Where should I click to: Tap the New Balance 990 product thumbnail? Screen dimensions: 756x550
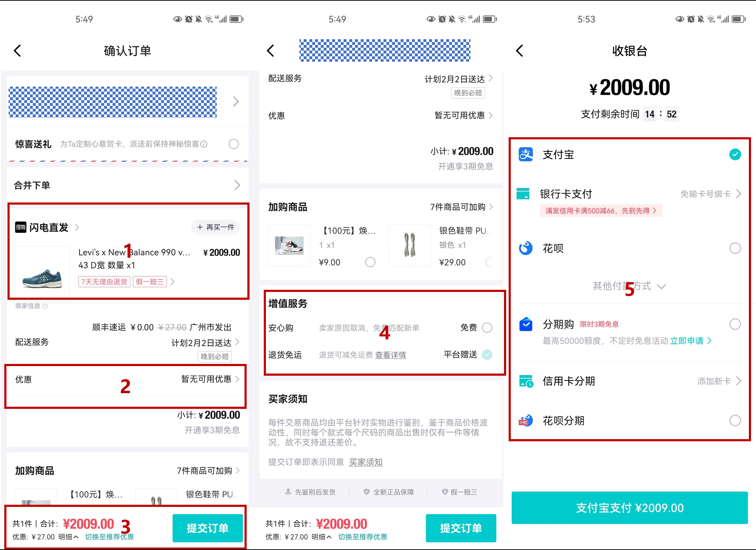pos(42,272)
